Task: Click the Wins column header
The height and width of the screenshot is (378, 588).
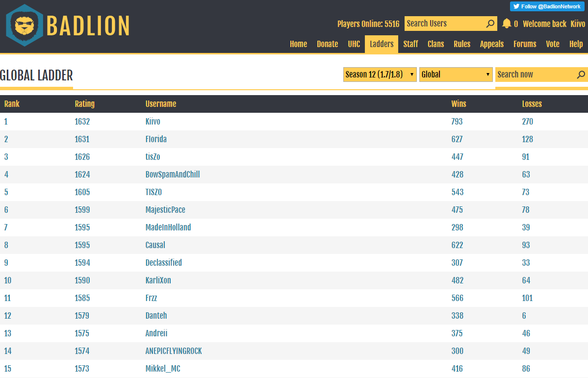Action: coord(459,104)
